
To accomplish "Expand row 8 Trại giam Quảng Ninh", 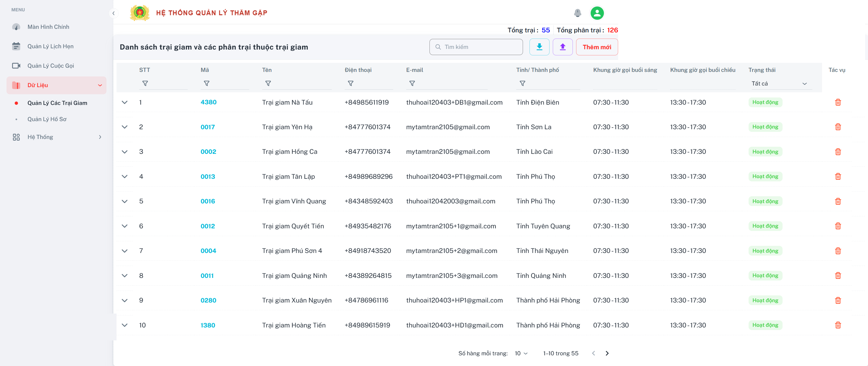I will (x=125, y=276).
